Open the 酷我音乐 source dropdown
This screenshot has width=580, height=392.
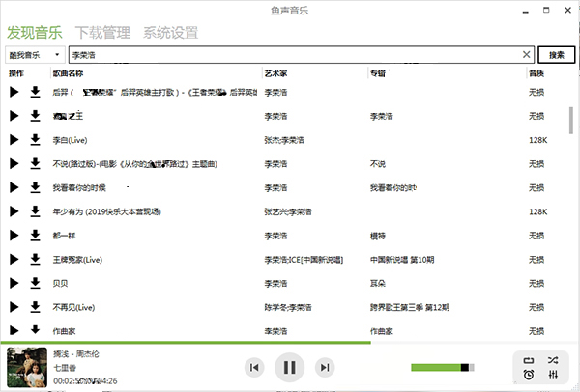(35, 55)
